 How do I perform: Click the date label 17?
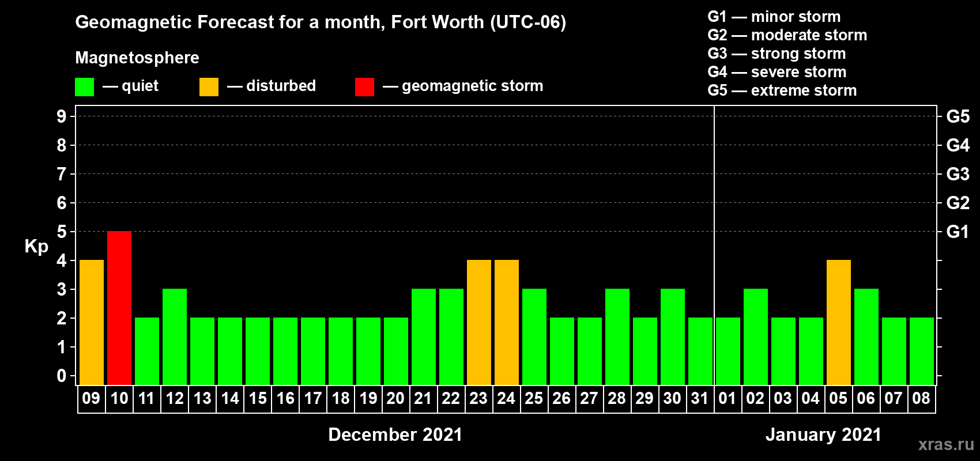click(x=313, y=398)
